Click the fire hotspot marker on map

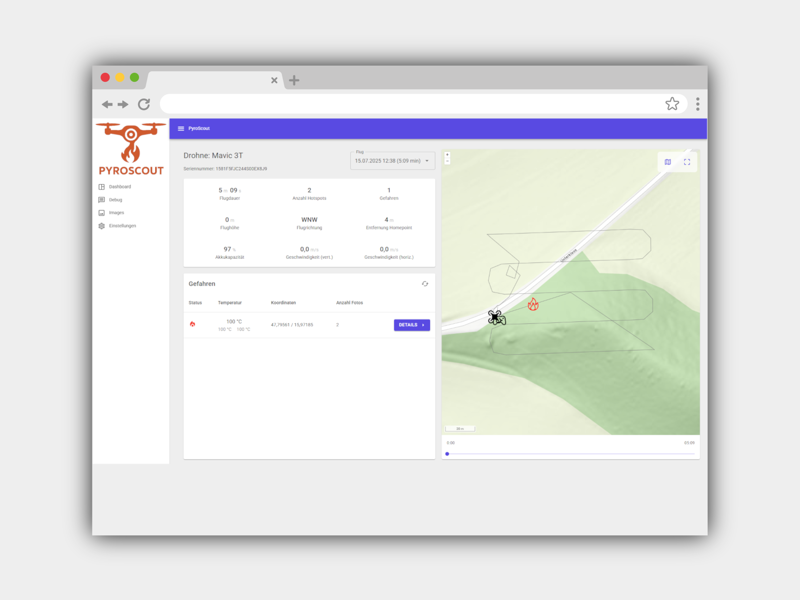(533, 305)
